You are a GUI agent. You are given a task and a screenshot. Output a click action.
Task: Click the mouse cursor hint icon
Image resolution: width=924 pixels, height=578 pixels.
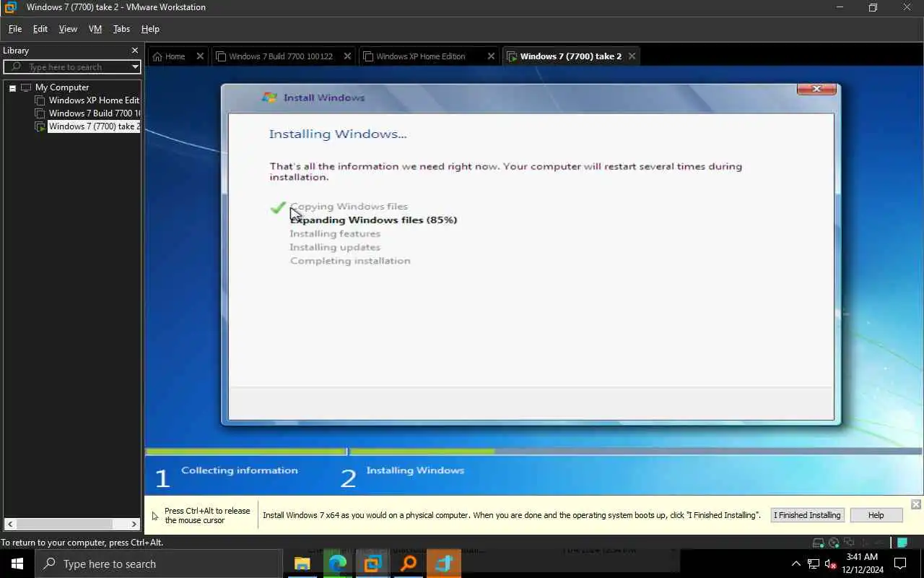(x=155, y=516)
